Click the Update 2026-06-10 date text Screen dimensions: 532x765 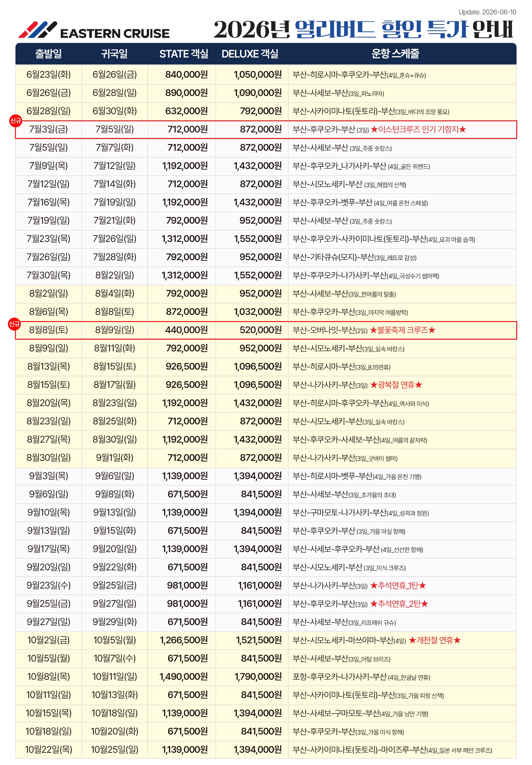point(487,12)
